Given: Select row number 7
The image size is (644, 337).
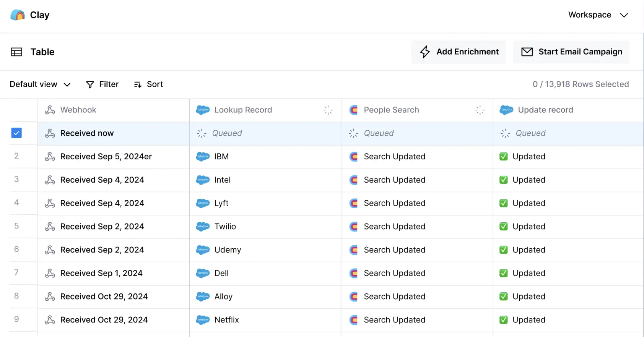Looking at the screenshot, I should (x=16, y=272).
